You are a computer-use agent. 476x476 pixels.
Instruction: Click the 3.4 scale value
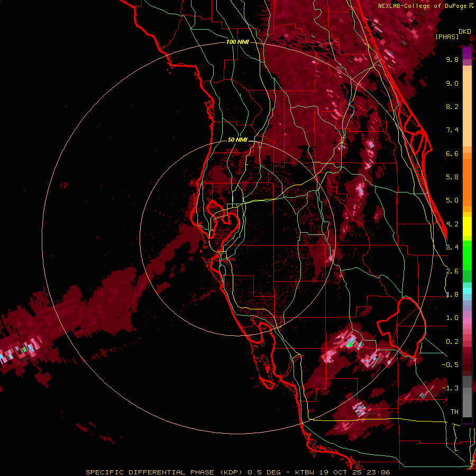click(x=452, y=247)
